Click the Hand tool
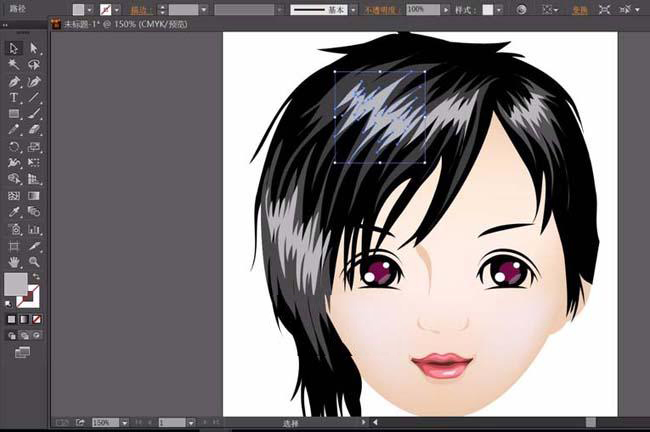Viewport: 650px width, 432px height. click(x=14, y=262)
